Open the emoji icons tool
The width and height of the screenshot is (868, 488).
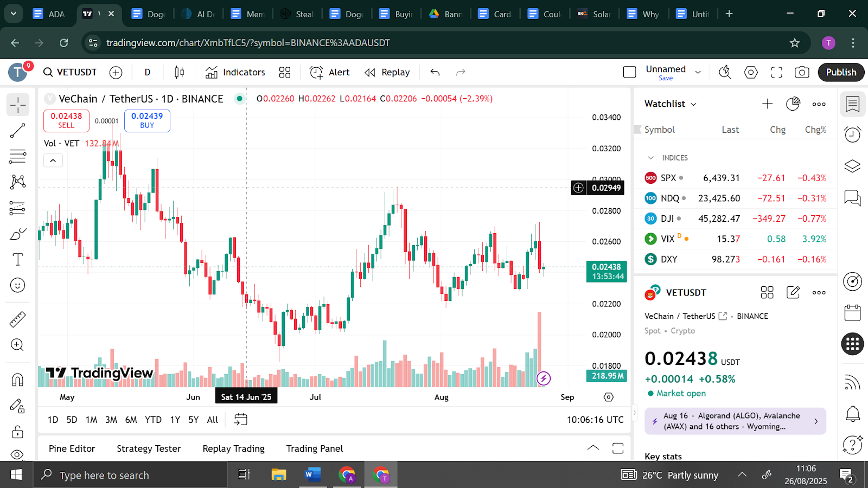[x=18, y=285]
